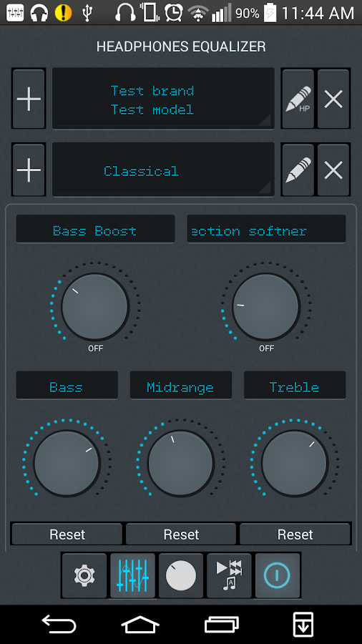362x644 pixels.
Task: Adjust the Midrange knob
Action: click(180, 463)
